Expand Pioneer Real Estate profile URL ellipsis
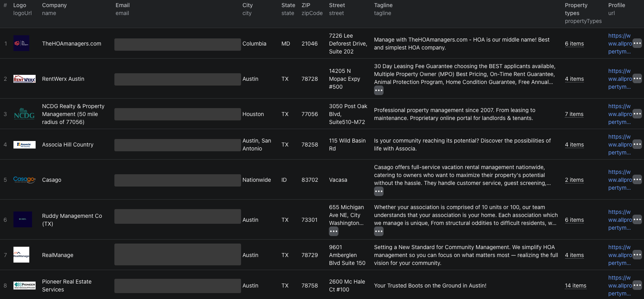This screenshot has height=299, width=644. [637, 285]
